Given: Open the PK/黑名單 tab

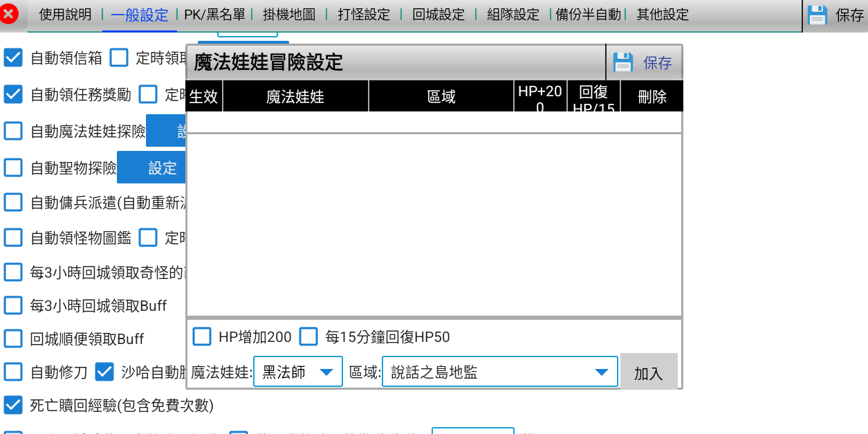Looking at the screenshot, I should 213,15.
